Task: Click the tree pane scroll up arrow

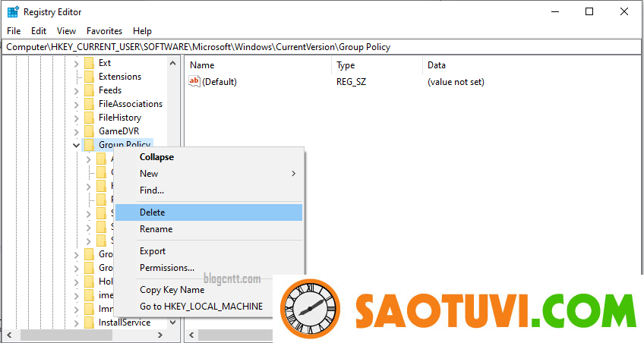Action: (173, 63)
